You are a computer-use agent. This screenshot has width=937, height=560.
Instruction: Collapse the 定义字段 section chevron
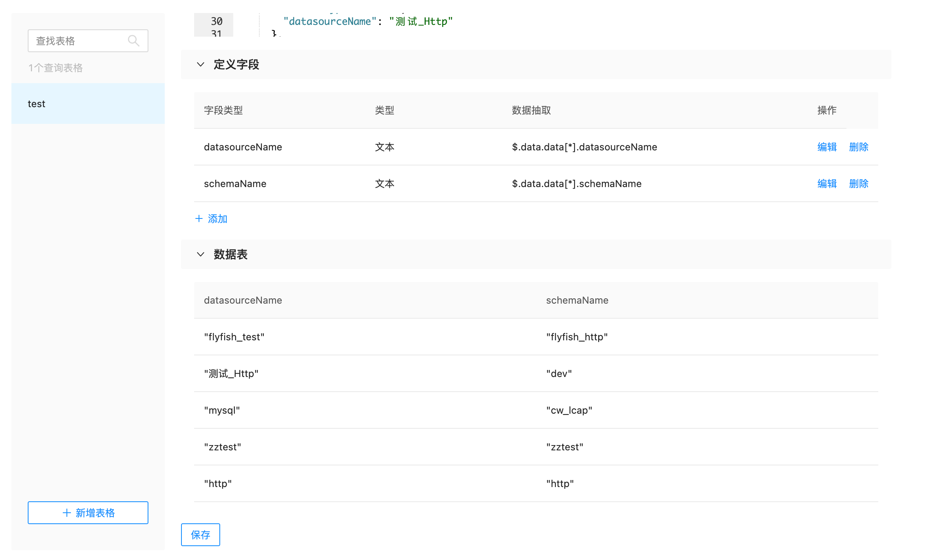(200, 64)
